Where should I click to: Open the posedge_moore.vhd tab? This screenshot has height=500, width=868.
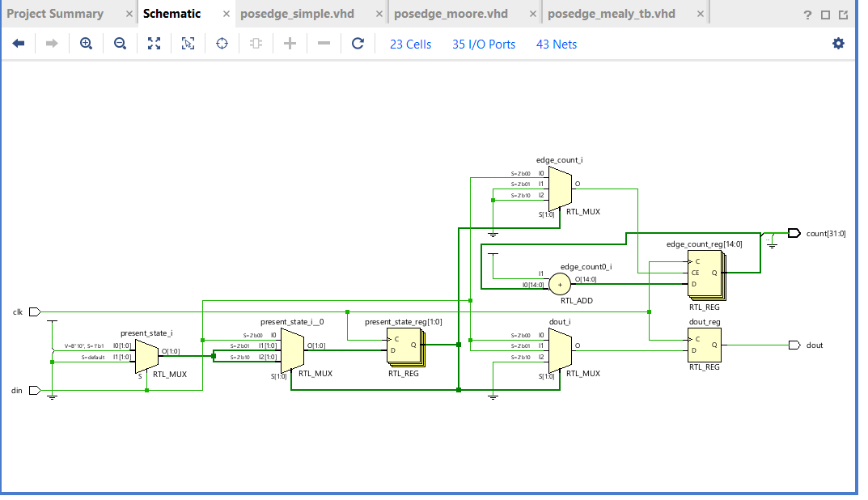(x=453, y=13)
